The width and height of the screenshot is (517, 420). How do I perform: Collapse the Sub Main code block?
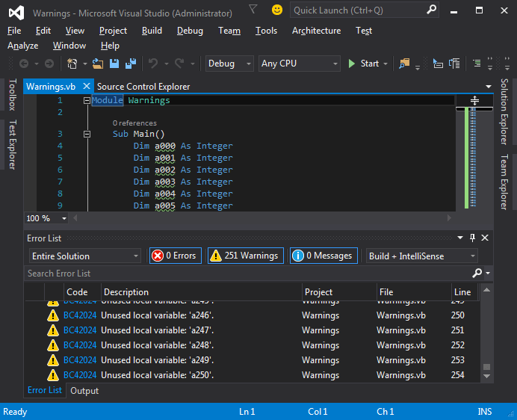click(x=87, y=134)
